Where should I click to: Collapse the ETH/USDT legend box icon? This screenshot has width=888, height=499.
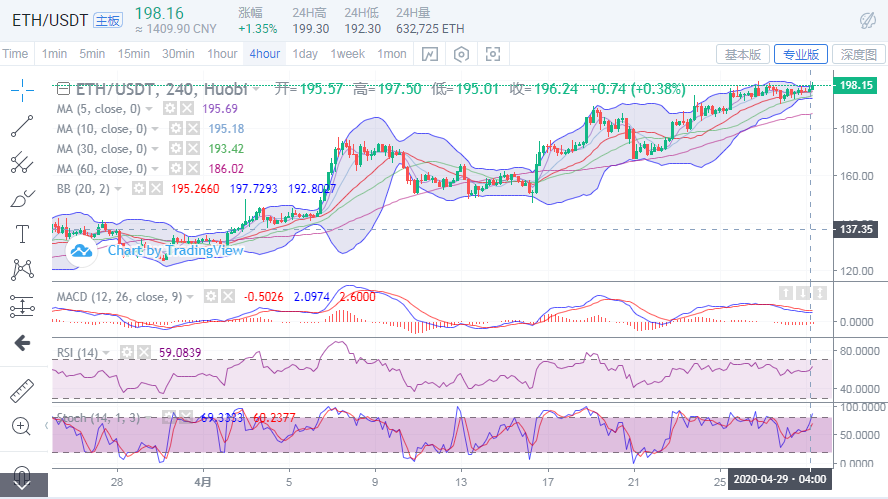pyautogui.click(x=63, y=89)
